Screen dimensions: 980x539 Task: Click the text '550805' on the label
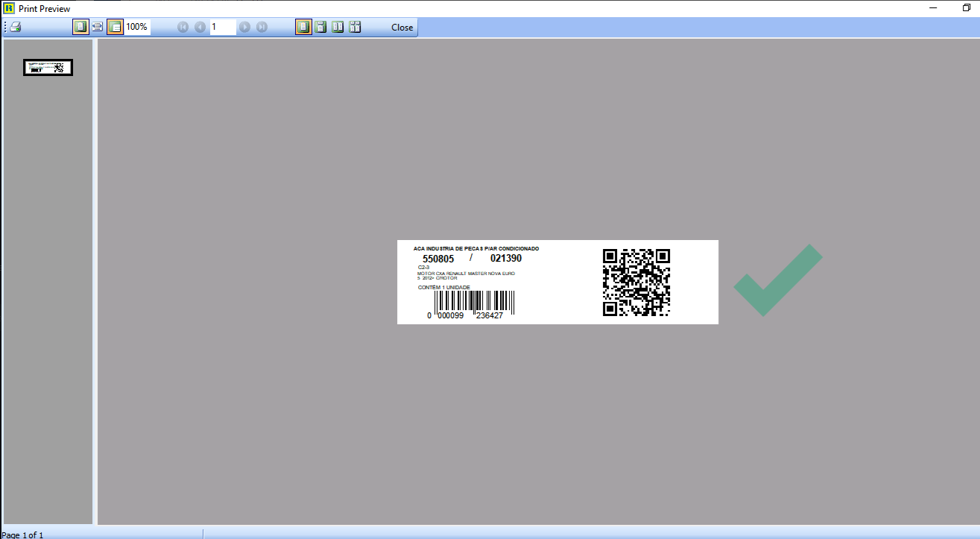[x=438, y=259]
